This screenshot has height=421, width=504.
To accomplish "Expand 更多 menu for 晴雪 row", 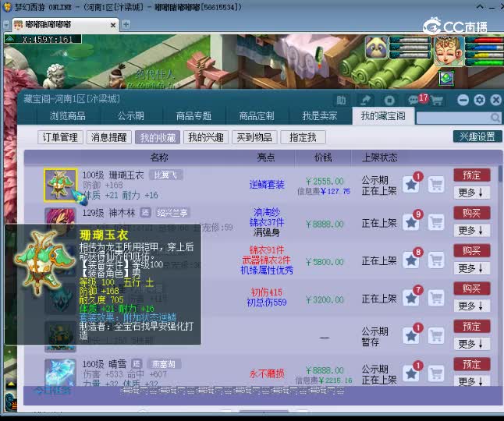I will [x=472, y=381].
